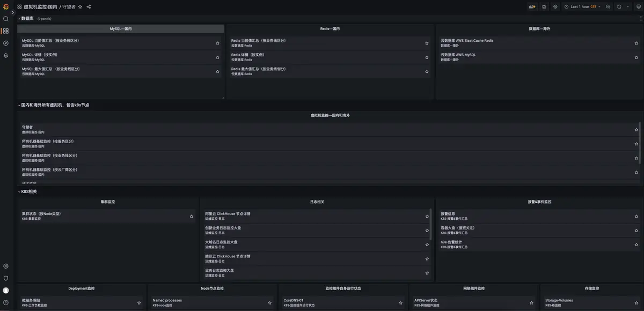The height and width of the screenshot is (311, 644).
Task: Collapse the 国内和海外所有虚拟机 row
Action: coord(54,105)
